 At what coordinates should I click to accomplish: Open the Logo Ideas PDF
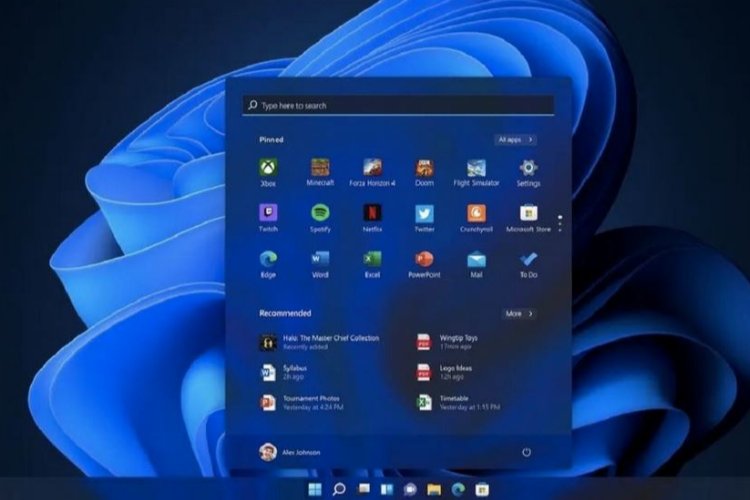[x=444, y=372]
